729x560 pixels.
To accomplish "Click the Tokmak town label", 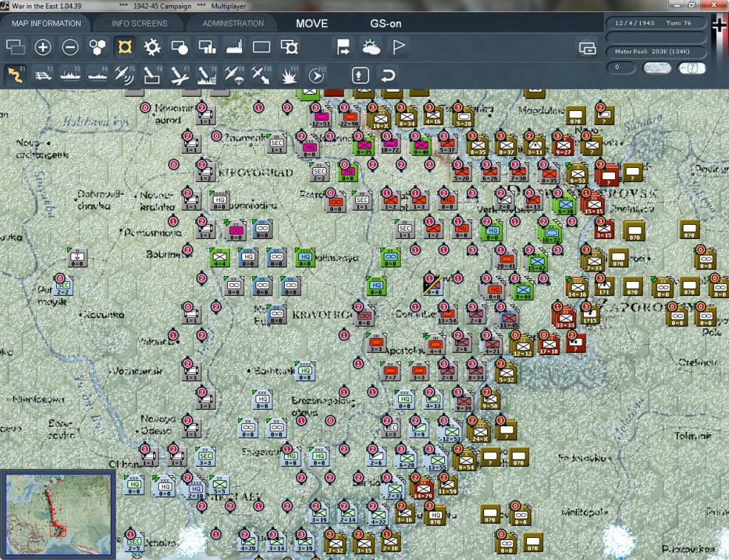I will coord(693,435).
